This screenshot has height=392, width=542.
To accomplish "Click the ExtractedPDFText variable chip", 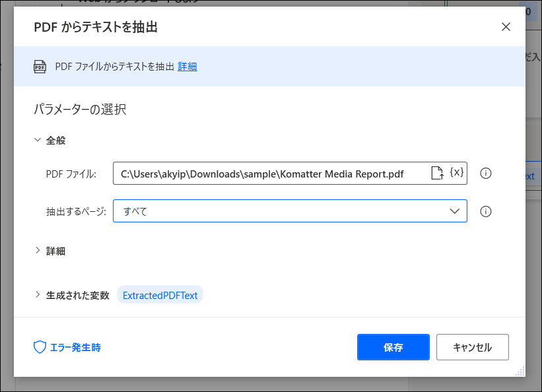I will click(x=159, y=295).
